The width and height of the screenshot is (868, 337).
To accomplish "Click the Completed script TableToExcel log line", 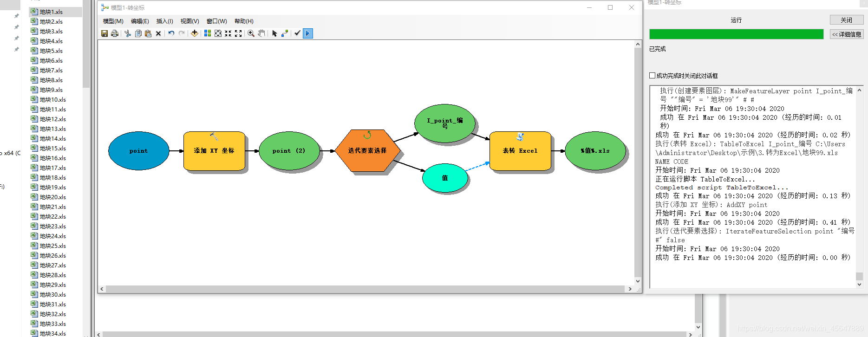I will click(x=722, y=188).
